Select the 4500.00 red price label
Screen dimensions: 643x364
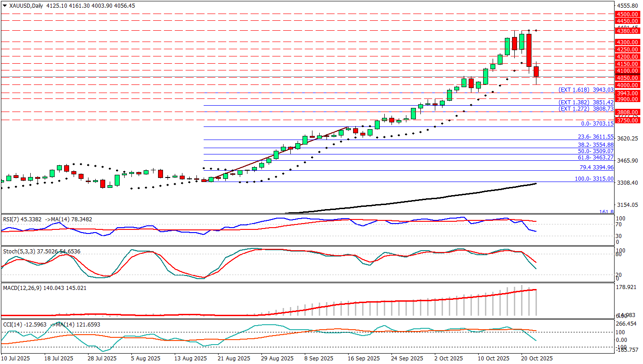[628, 14]
